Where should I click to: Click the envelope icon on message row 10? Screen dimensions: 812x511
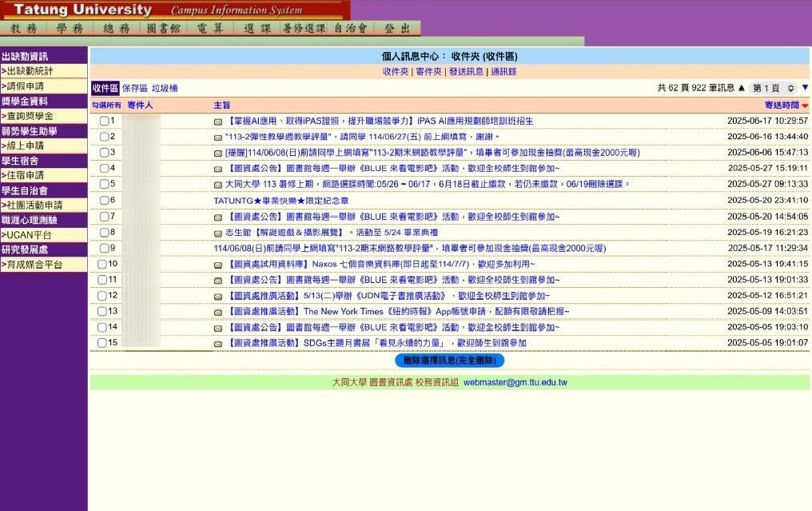pos(218,265)
